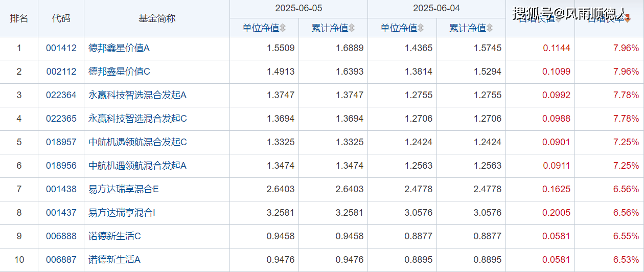Screen dimensions: 644x272
Task: Select rank number 7 cell
Action: coord(19,189)
